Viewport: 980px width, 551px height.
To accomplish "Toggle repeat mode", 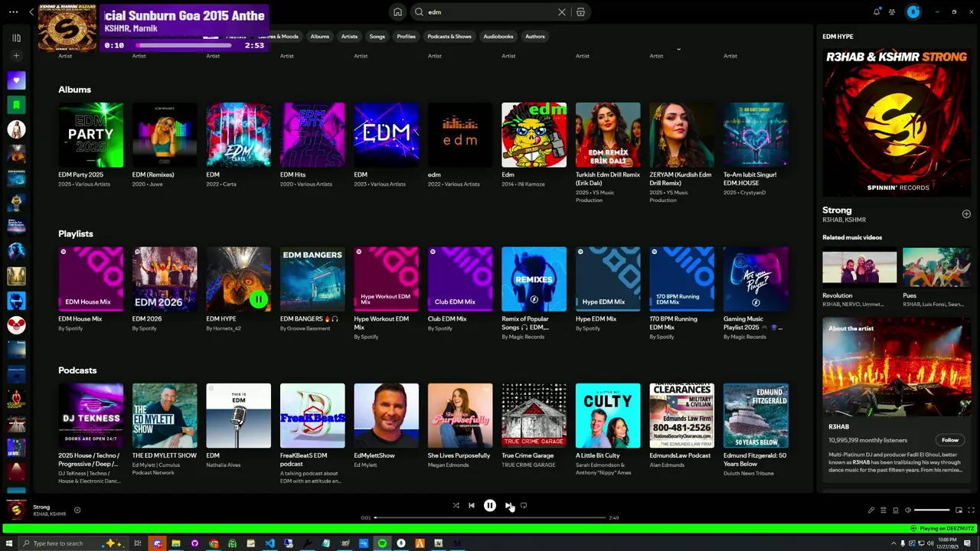I will point(524,505).
